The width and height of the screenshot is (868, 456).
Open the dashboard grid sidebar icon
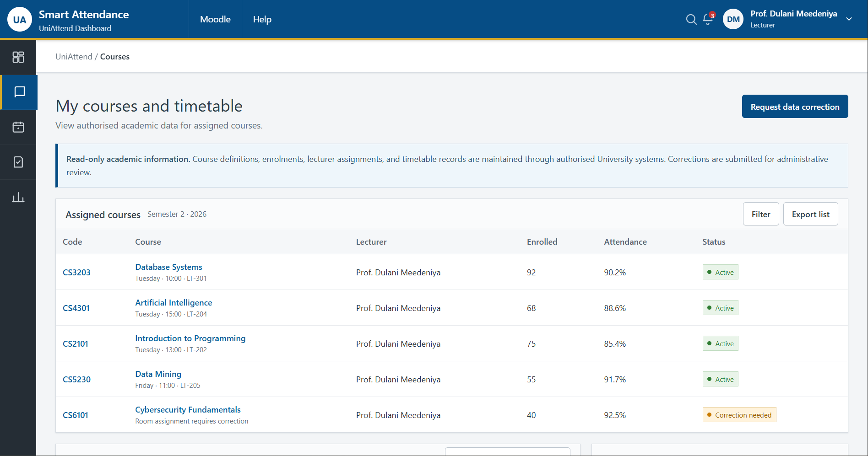[18, 57]
